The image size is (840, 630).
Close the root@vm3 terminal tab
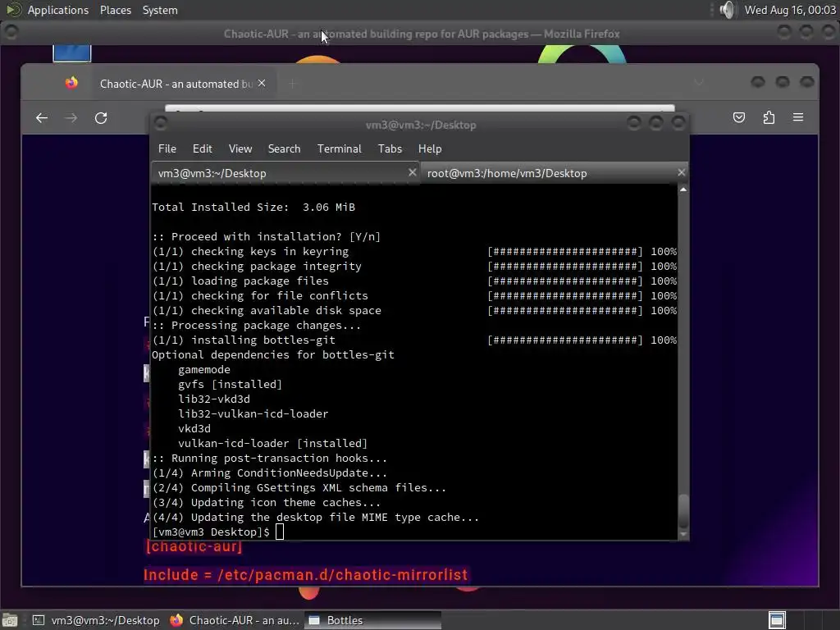point(681,172)
